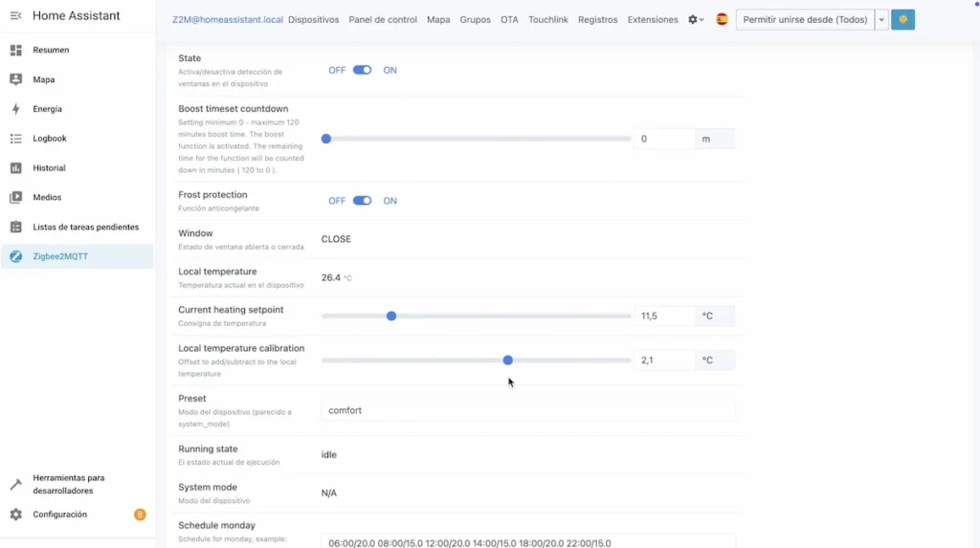Image resolution: width=980 pixels, height=548 pixels.
Task: Click the Current heating setpoint slider handle
Action: [x=391, y=316]
